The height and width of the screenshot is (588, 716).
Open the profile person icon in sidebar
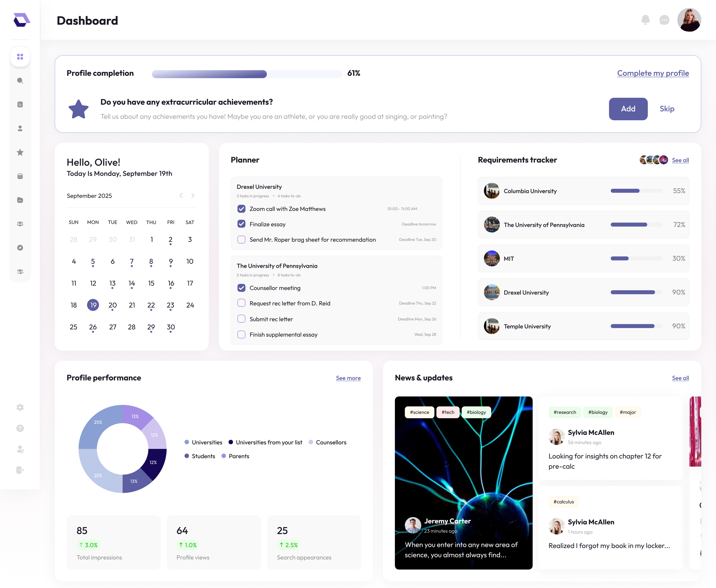pyautogui.click(x=20, y=128)
